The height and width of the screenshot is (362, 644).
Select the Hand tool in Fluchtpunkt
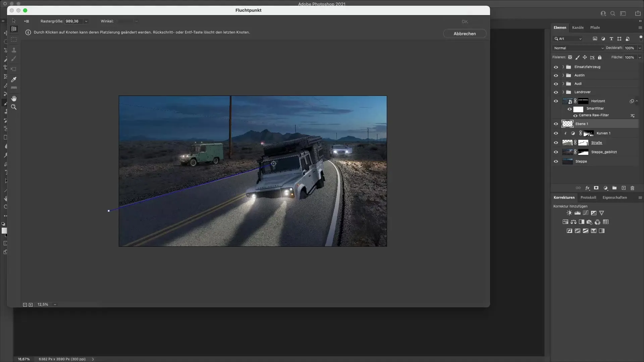point(14,99)
